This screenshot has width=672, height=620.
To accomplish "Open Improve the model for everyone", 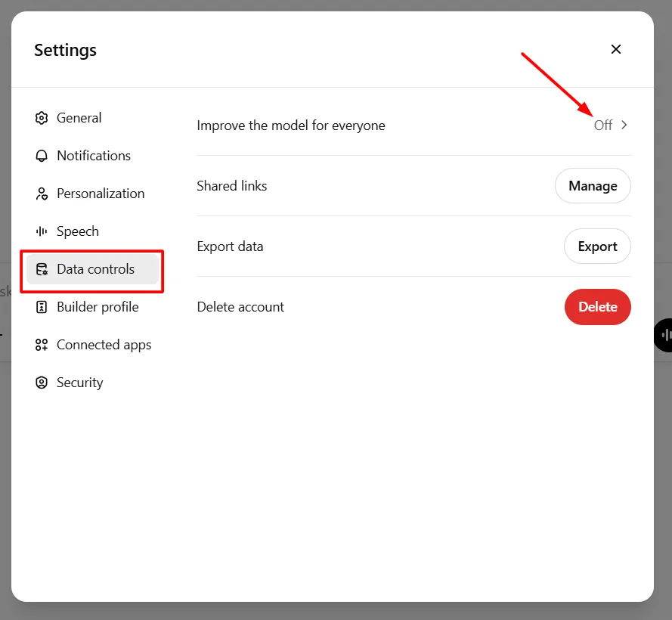I will 291,126.
